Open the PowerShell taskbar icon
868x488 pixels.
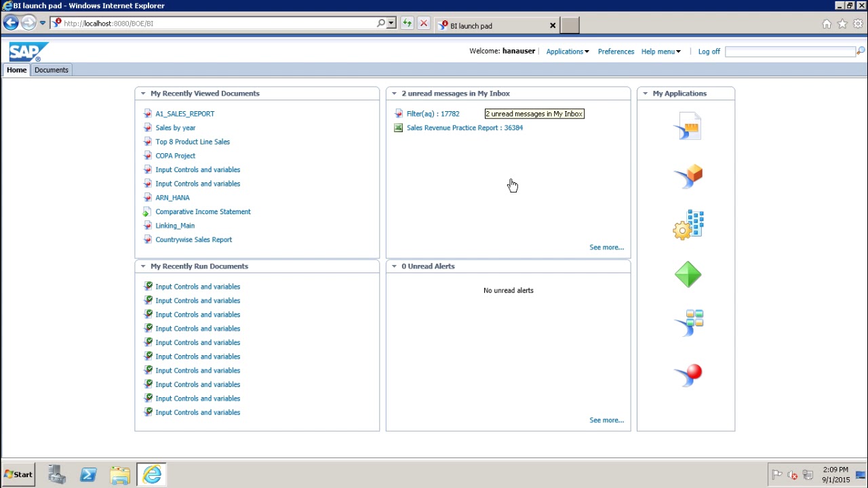tap(88, 474)
